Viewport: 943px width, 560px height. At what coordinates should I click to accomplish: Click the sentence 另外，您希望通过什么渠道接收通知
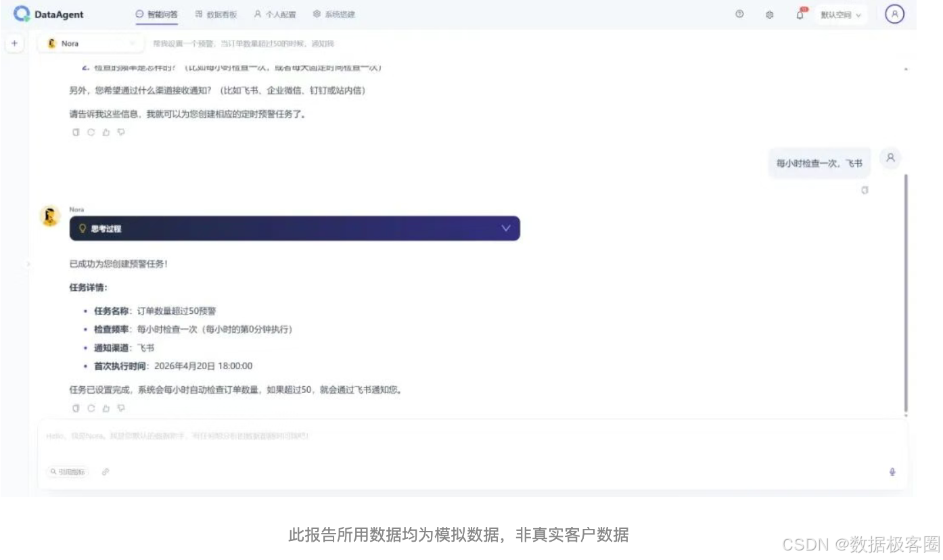pos(216,90)
